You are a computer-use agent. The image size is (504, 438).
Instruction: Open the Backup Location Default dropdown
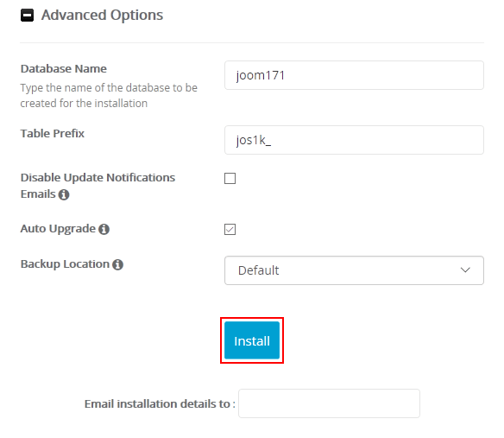coord(354,270)
